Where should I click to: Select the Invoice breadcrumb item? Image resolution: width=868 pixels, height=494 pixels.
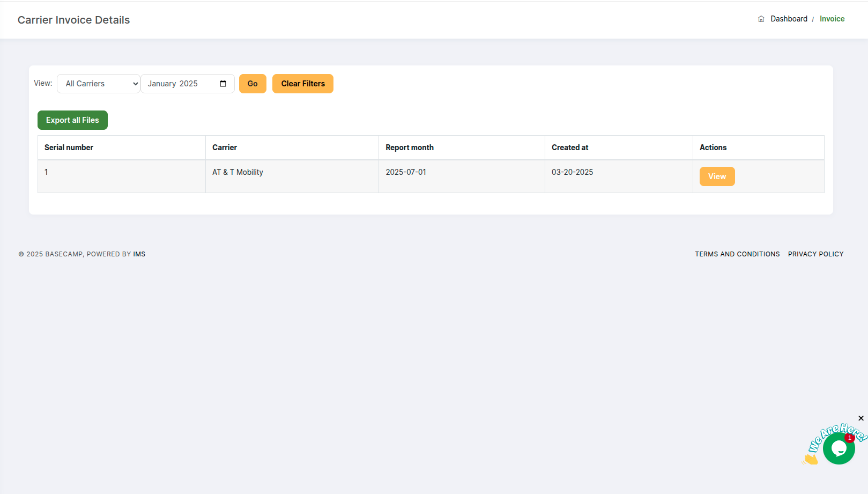[832, 18]
